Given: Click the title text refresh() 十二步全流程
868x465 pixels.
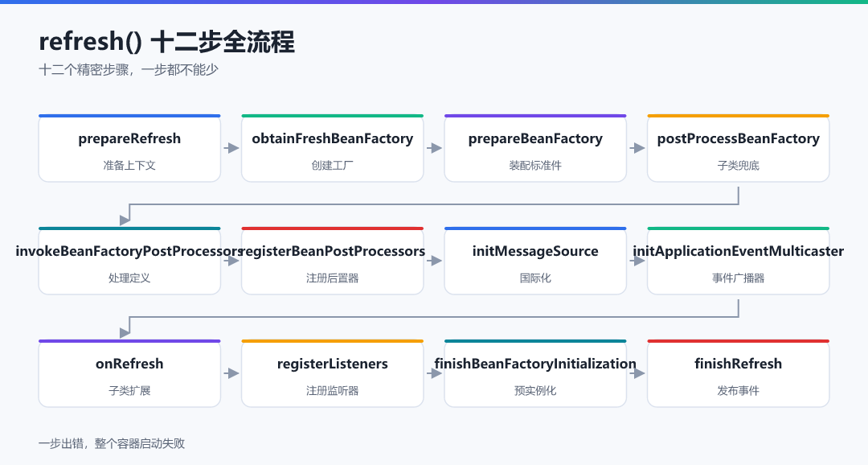Looking at the screenshot, I should pyautogui.click(x=166, y=42).
